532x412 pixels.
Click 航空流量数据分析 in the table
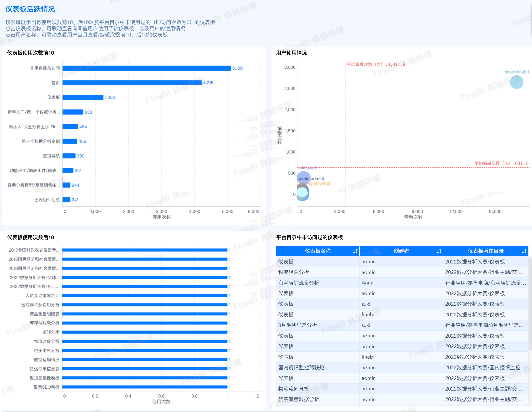pyautogui.click(x=299, y=399)
